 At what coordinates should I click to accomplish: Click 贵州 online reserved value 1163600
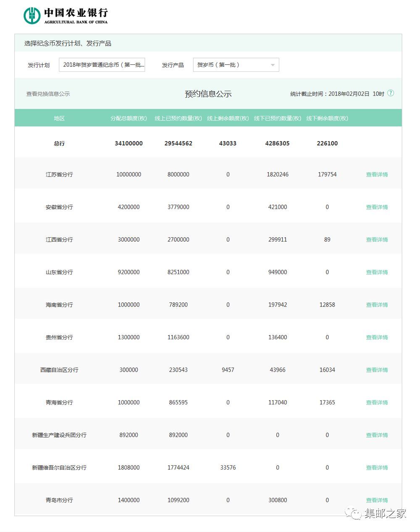point(178,337)
